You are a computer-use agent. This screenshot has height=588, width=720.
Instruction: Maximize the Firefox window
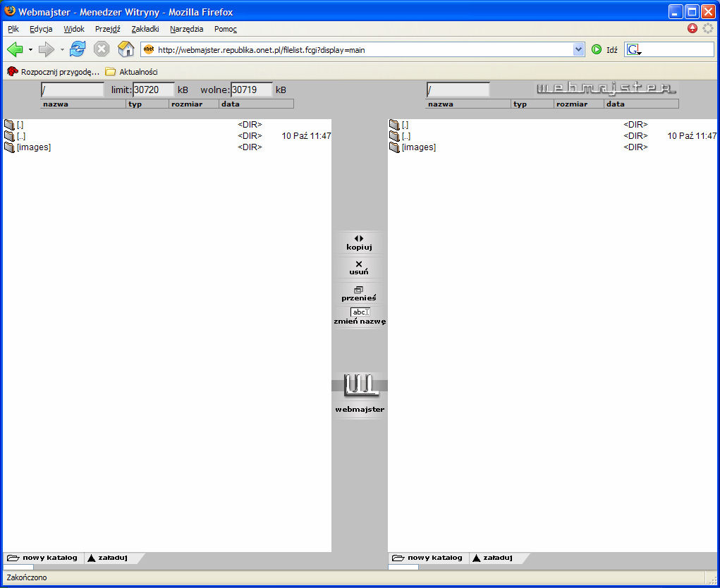coord(692,12)
